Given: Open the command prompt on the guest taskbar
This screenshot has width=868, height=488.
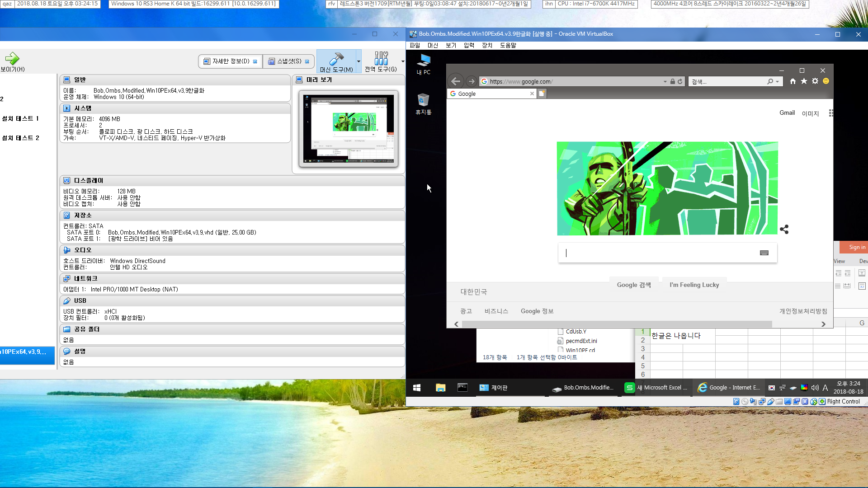Looking at the screenshot, I should [x=462, y=388].
